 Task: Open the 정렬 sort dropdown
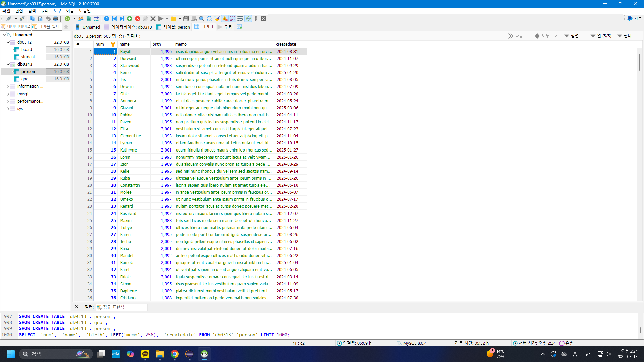(572, 36)
